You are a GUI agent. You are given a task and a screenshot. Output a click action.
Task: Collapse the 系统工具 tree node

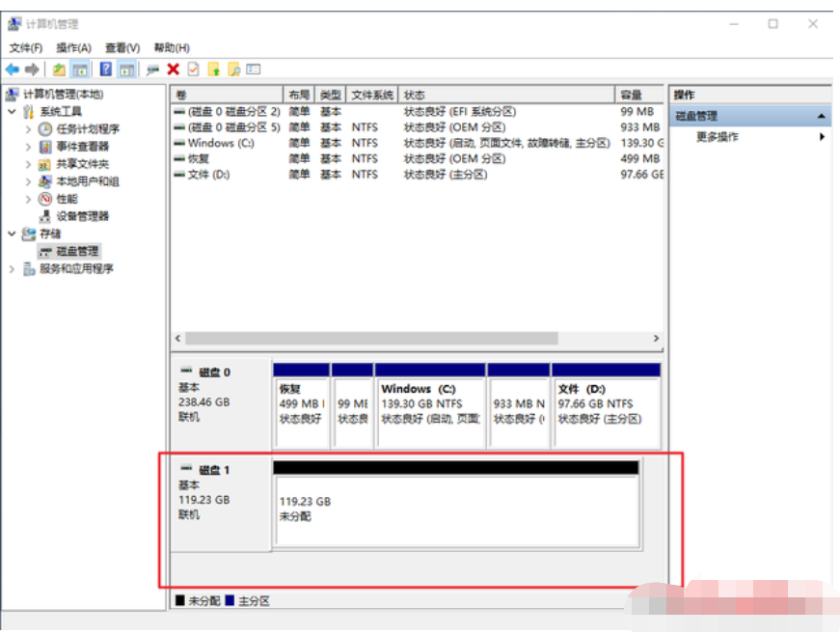click(12, 112)
